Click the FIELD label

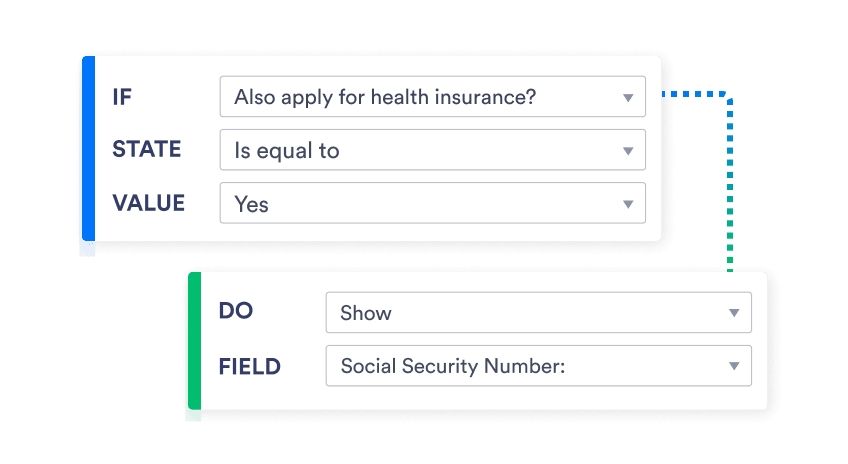coord(250,366)
